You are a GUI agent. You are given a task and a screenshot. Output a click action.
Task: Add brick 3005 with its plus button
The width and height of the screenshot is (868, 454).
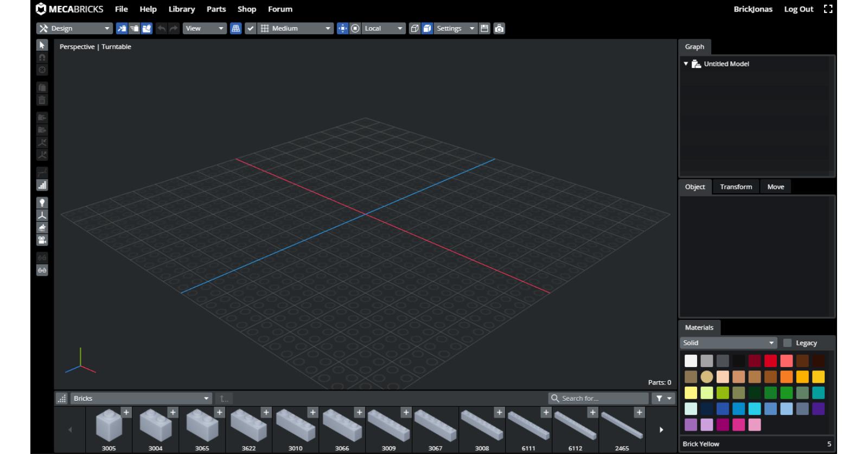coord(126,412)
